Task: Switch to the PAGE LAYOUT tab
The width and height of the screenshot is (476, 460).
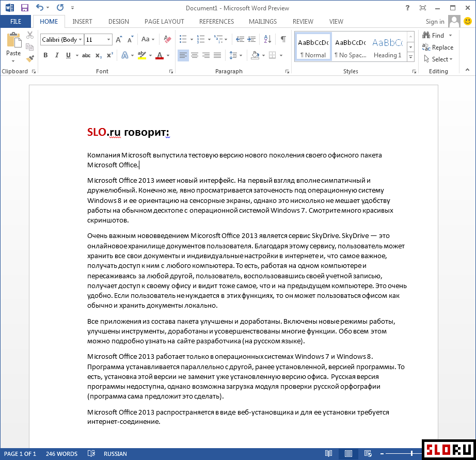Action: click(164, 22)
